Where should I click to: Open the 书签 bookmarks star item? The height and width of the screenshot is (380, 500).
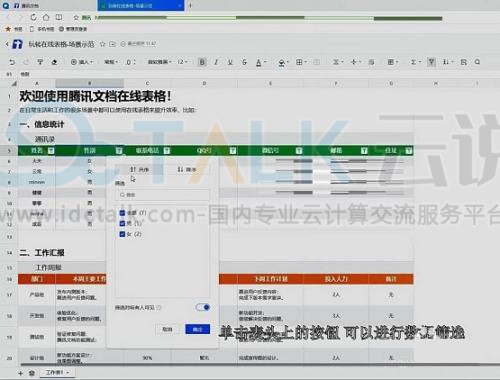pyautogui.click(x=14, y=29)
